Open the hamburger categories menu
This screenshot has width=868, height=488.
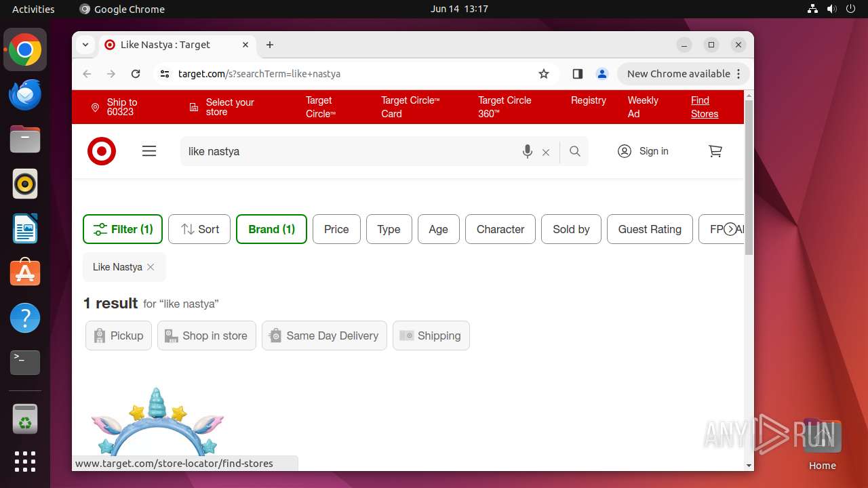149,151
